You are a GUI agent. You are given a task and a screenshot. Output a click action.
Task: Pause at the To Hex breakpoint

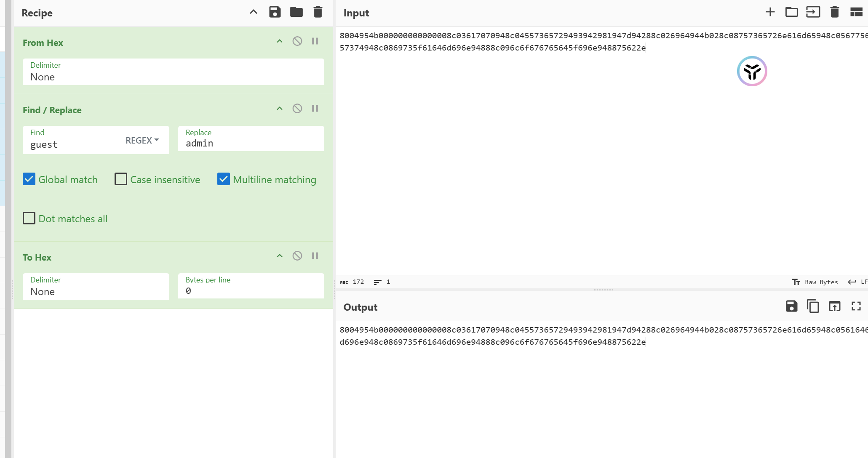pyautogui.click(x=315, y=256)
